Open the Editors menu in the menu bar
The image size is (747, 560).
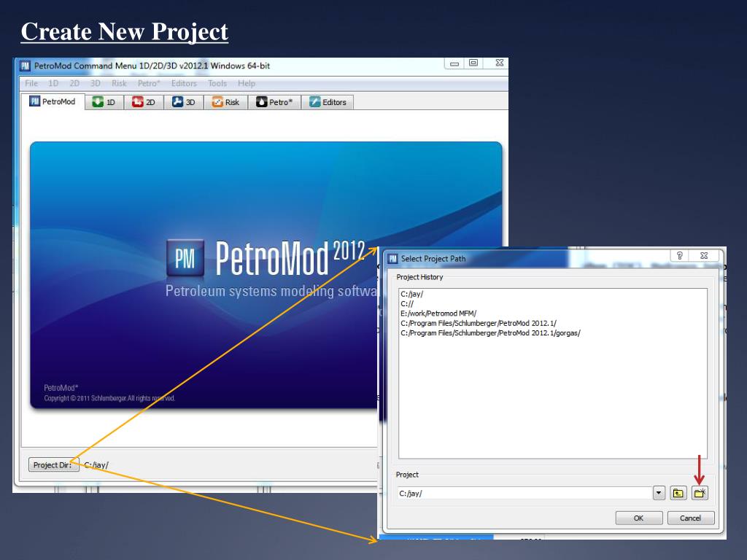(184, 83)
